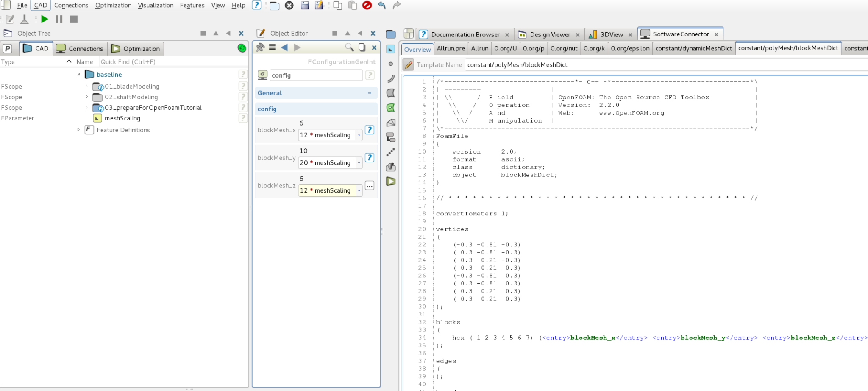Expand the Feature Definitions node
The height and width of the screenshot is (391, 868).
[x=78, y=130]
